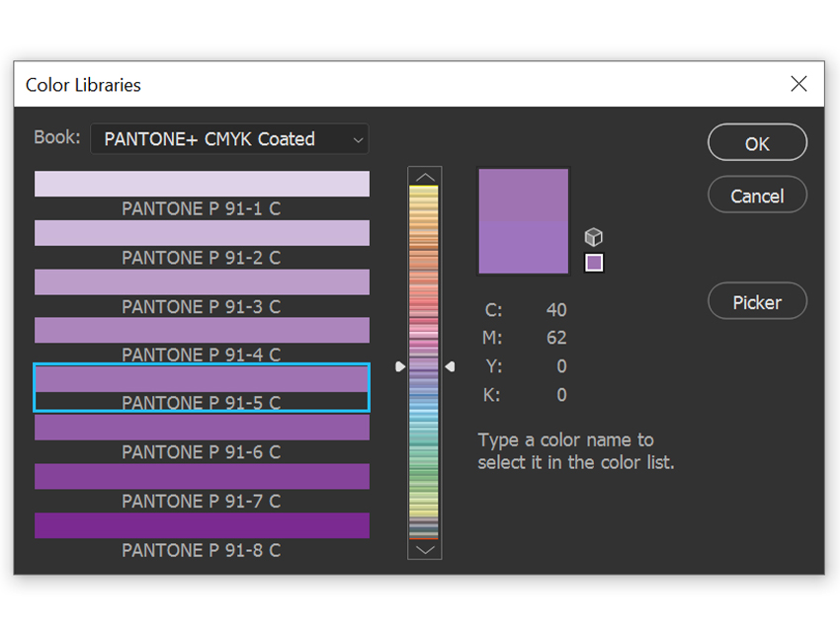Click the left triangle marker beside the spectrum
This screenshot has height=635, width=840.
pos(399,365)
